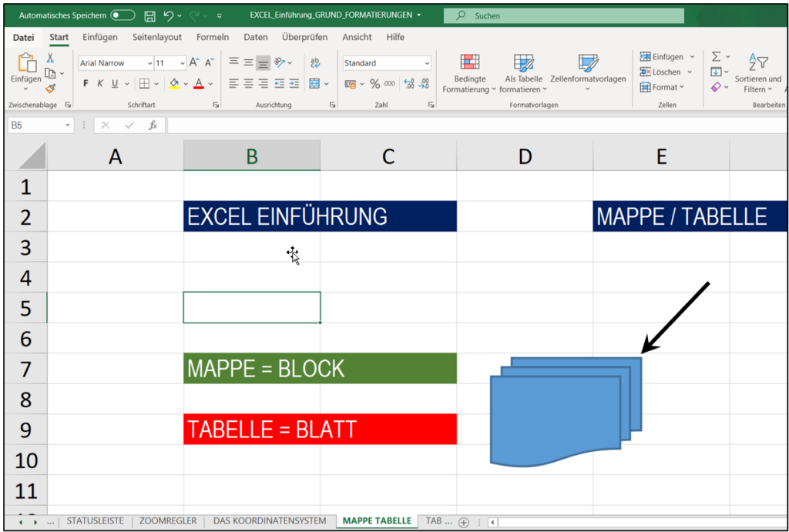Click the Merge and Center icon
This screenshot has height=532, width=789.
coord(314,83)
